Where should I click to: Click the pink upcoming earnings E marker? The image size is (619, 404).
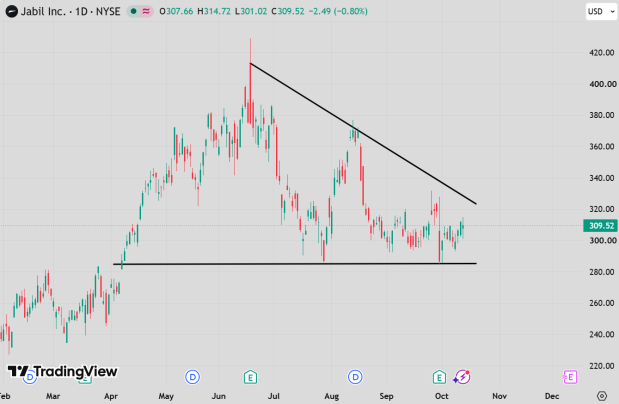(570, 377)
